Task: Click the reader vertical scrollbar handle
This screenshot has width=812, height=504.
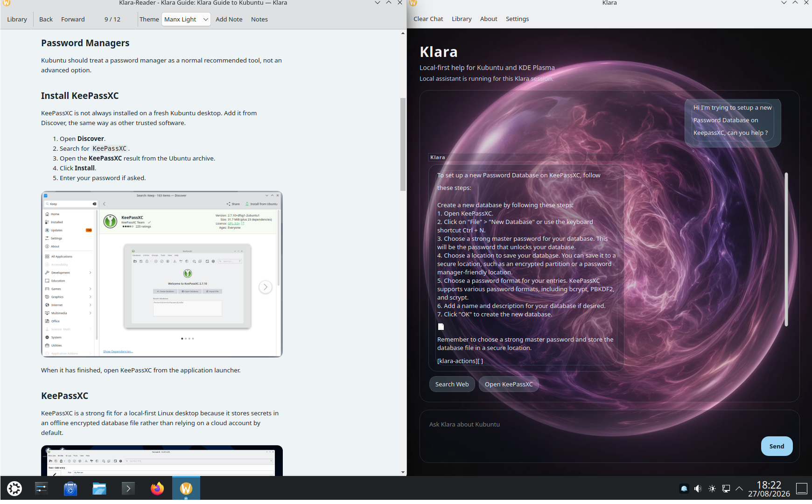Action: tap(403, 144)
